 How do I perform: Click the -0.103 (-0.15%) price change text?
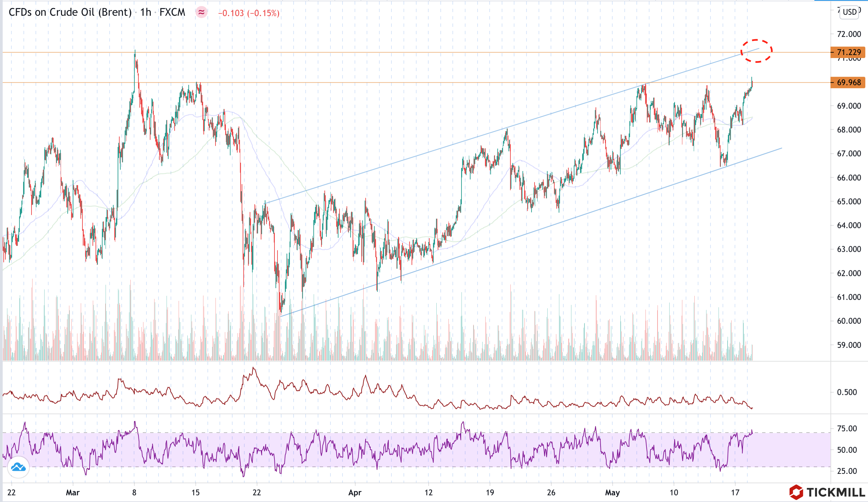click(248, 13)
